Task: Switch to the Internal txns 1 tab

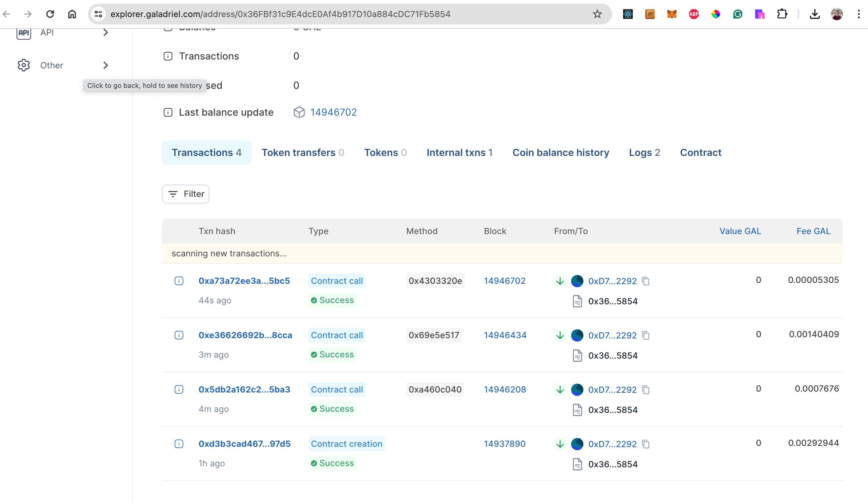Action: click(459, 152)
